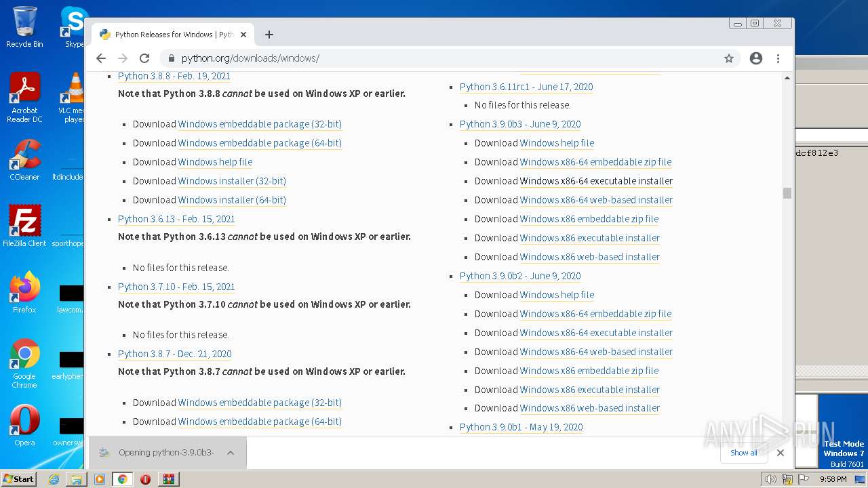This screenshot has width=868, height=488.
Task: Download 3.9.0b3 Windows x86 embeddable zip file
Action: pyautogui.click(x=589, y=219)
